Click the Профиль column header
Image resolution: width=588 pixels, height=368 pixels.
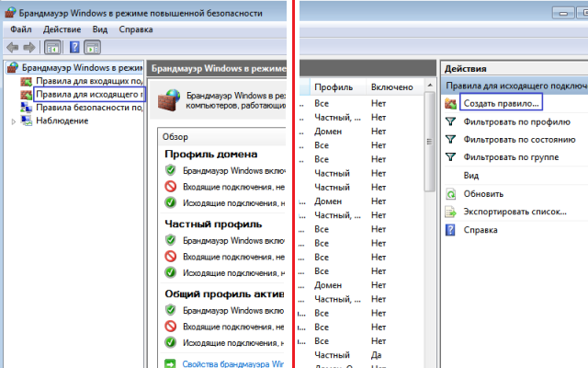pyautogui.click(x=334, y=87)
